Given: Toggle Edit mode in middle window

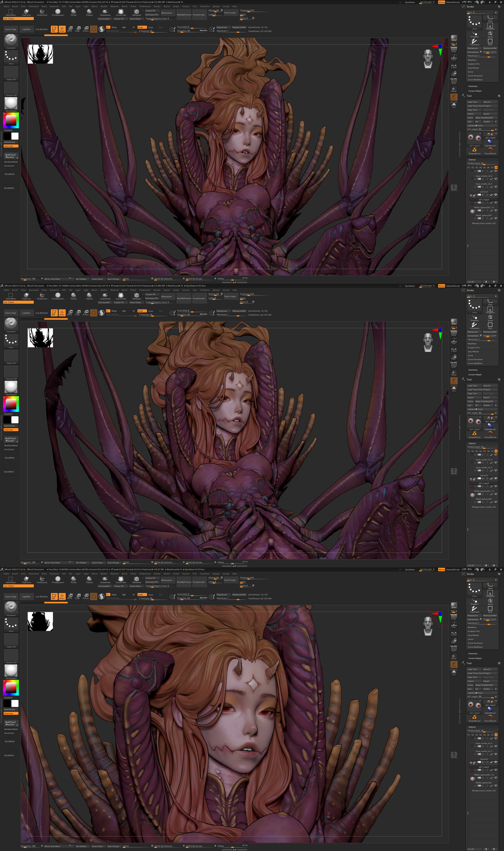Looking at the screenshot, I should click(54, 313).
